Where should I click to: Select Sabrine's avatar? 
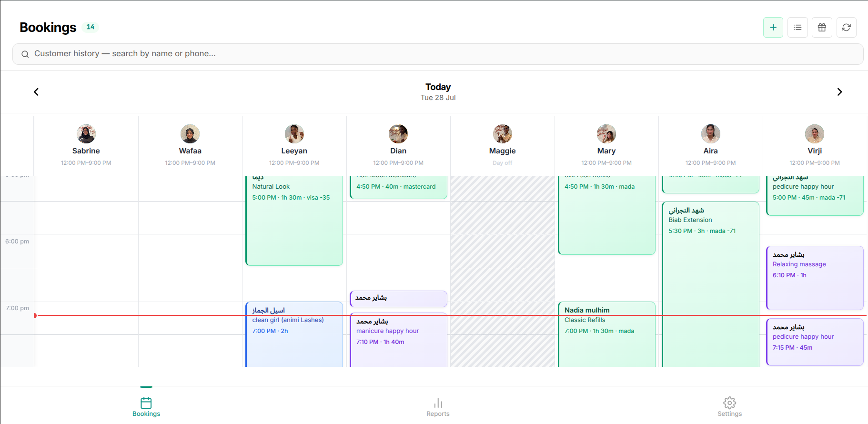(x=86, y=134)
